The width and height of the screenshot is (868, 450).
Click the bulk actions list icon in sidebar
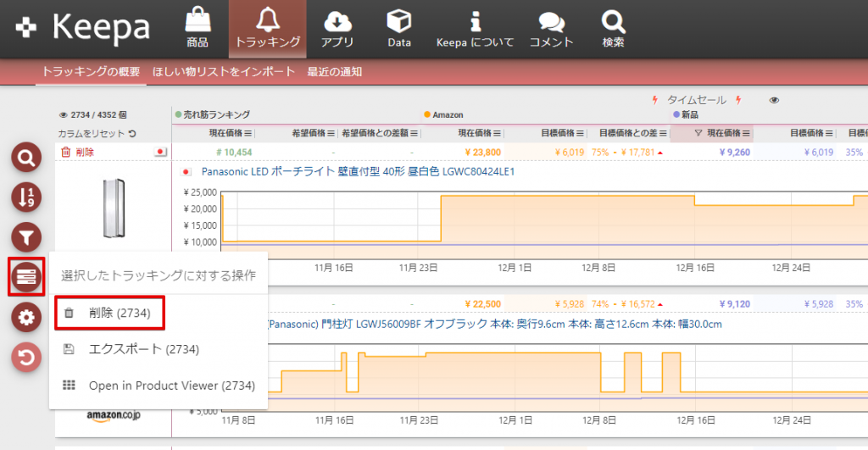[x=26, y=277]
